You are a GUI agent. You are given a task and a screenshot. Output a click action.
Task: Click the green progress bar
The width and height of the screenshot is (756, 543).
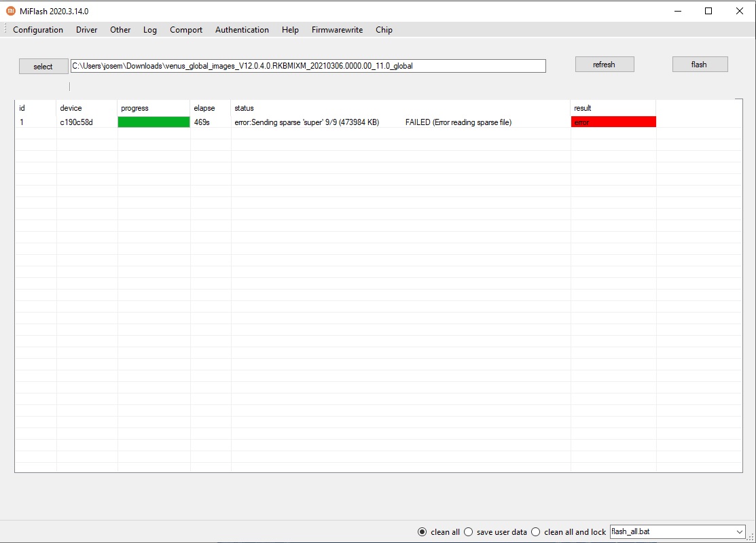154,122
